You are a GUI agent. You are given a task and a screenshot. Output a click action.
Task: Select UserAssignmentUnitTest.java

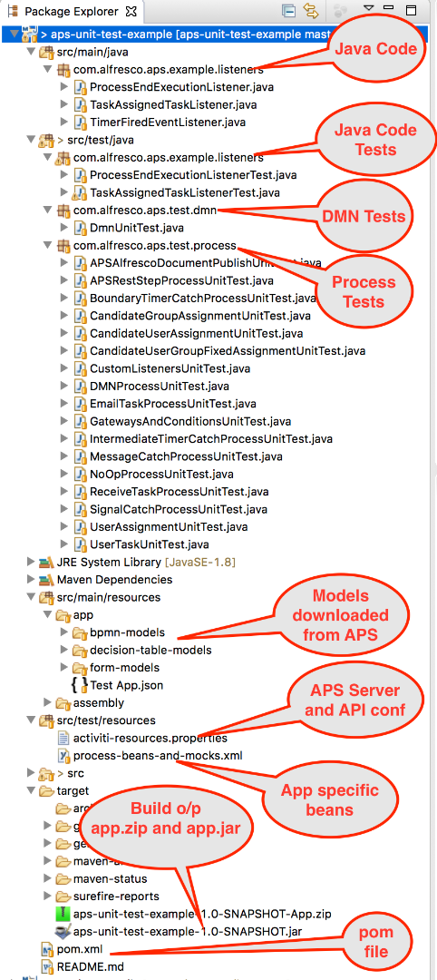(167, 527)
